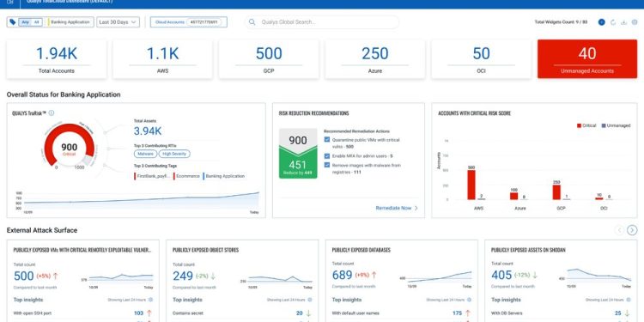Viewport: 644px width, 322px height.
Task: Click the GCP critical bar labeled 250
Action: tap(556, 192)
